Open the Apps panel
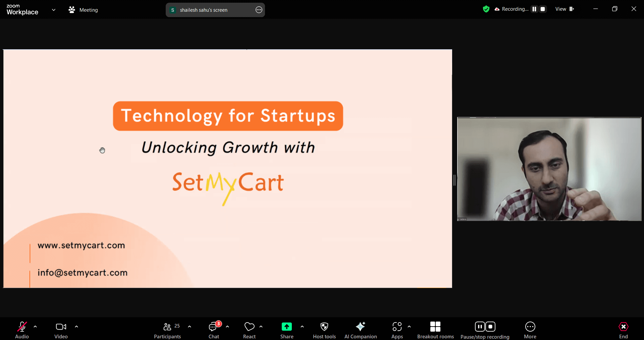The height and width of the screenshot is (340, 644). click(397, 330)
